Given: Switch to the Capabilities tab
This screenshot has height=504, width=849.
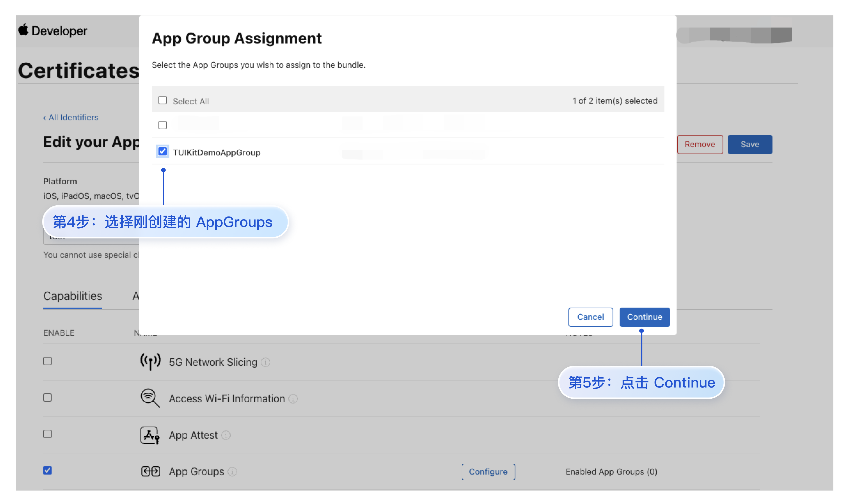Looking at the screenshot, I should click(73, 296).
